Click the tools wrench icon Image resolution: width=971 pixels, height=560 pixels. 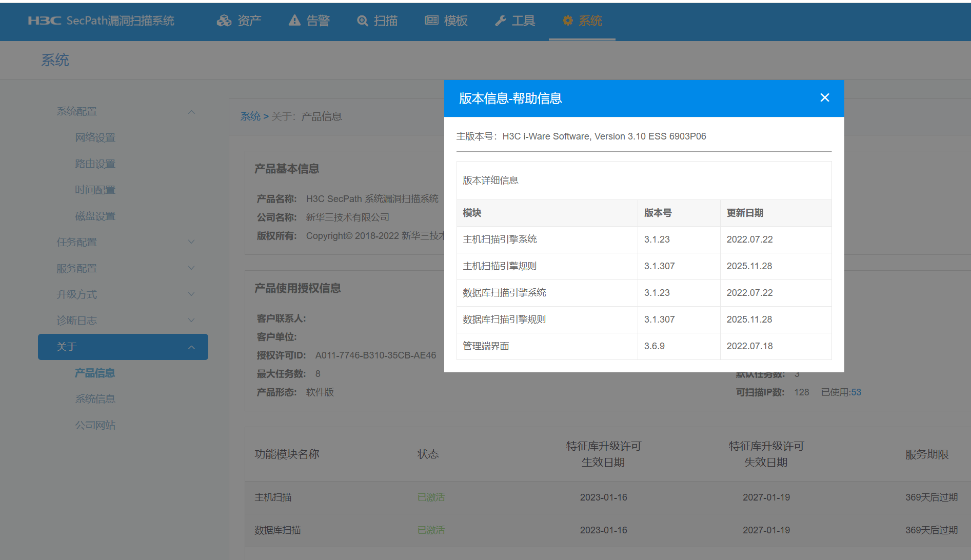(501, 21)
